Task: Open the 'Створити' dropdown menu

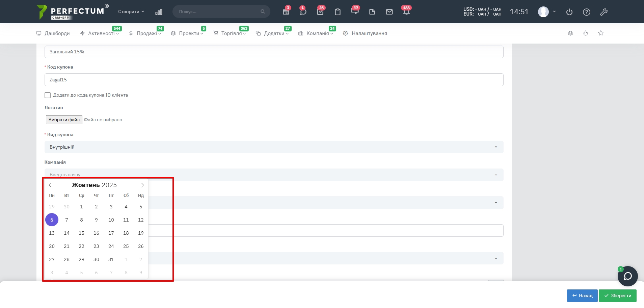Action: coord(131,11)
